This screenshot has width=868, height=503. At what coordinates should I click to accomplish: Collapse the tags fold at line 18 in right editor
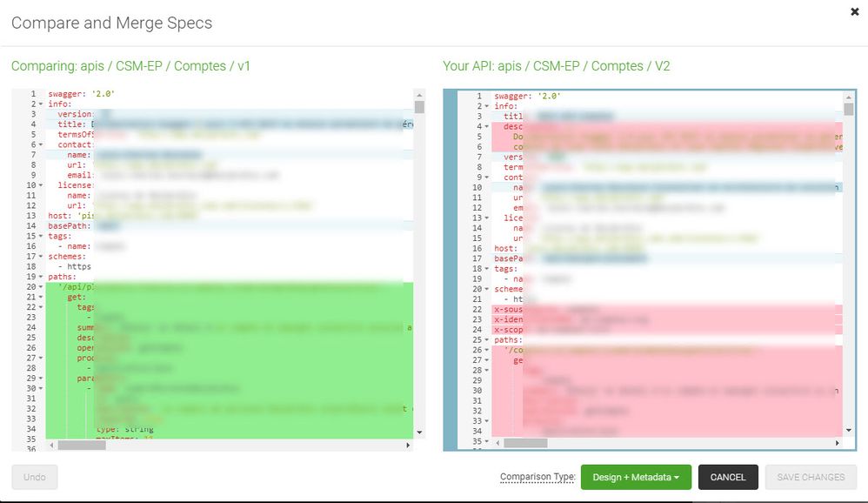487,269
